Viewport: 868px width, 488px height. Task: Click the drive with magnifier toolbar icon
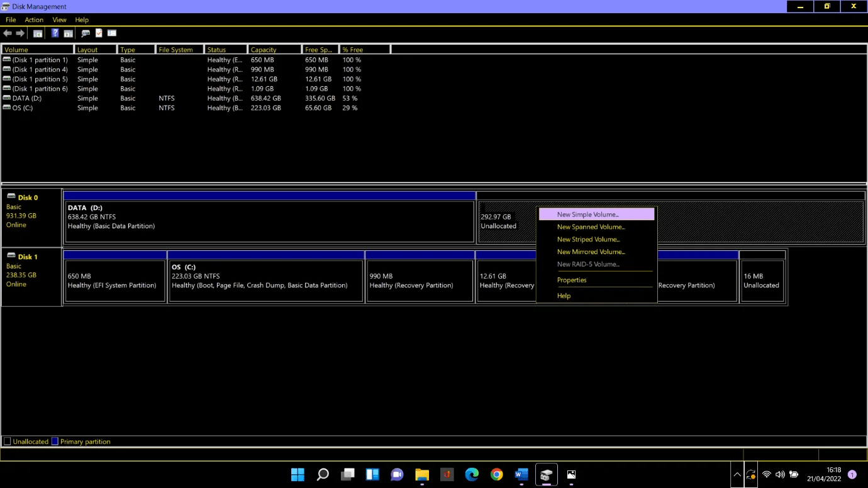86,33
